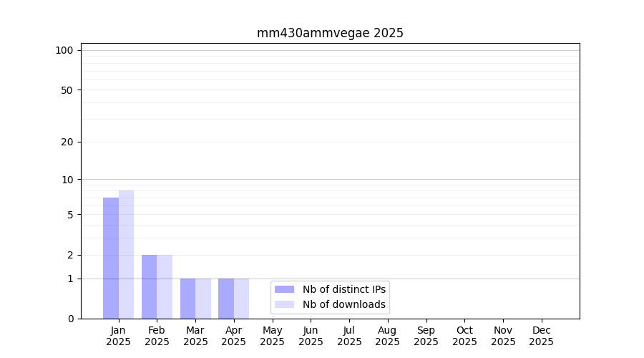Click the March distinct IPs bar
The height and width of the screenshot is (358, 644).
(x=187, y=299)
